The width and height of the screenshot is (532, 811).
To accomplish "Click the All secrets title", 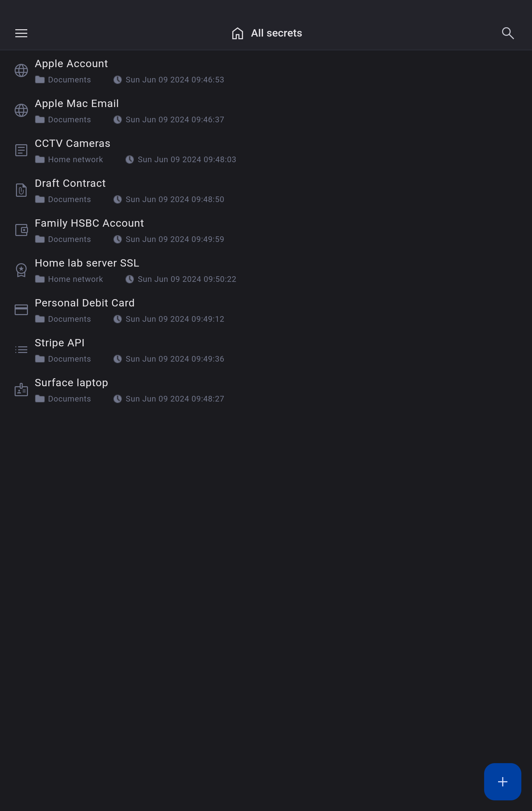I will 276,33.
